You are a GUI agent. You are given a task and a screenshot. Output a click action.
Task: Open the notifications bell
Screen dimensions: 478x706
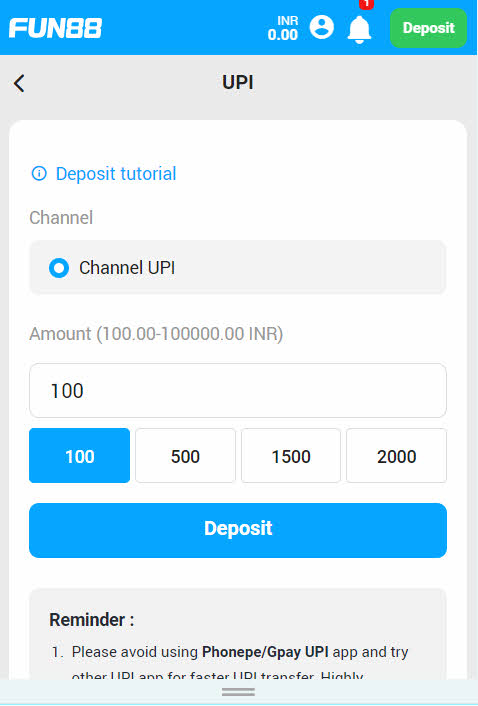(x=359, y=29)
